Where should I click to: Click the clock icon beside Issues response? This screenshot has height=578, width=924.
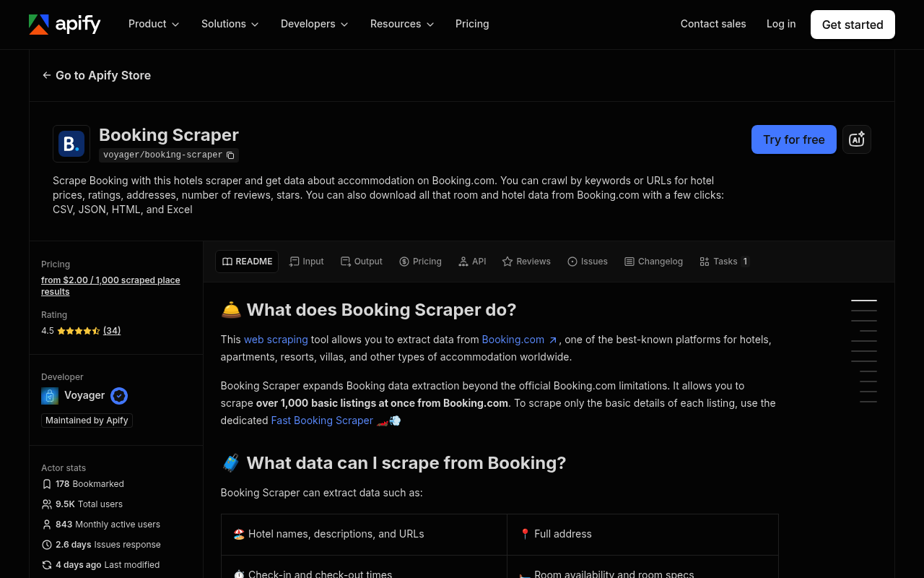click(x=47, y=545)
